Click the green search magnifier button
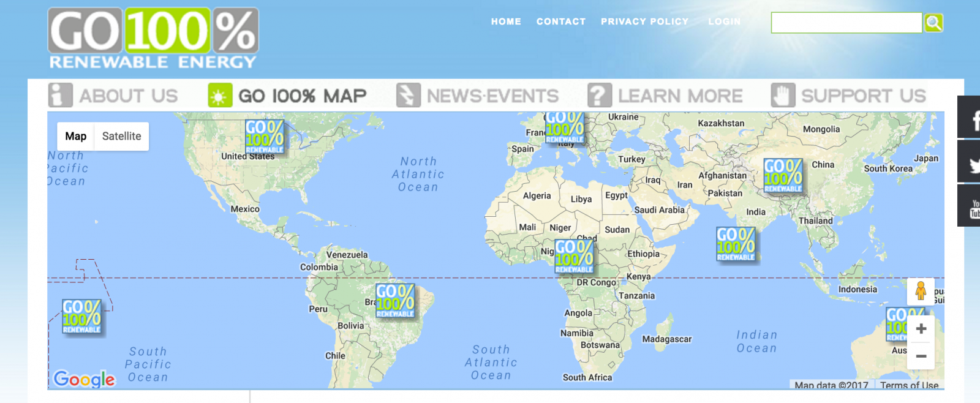 (933, 23)
